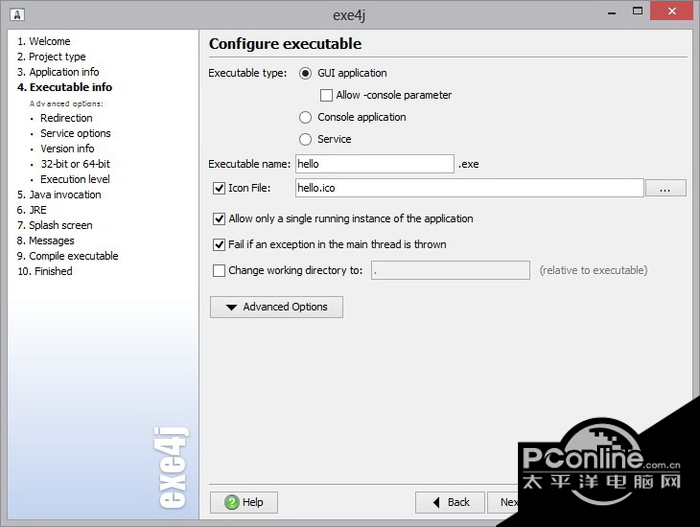Minimize the exe4j window
700x527 pixels.
(612, 12)
